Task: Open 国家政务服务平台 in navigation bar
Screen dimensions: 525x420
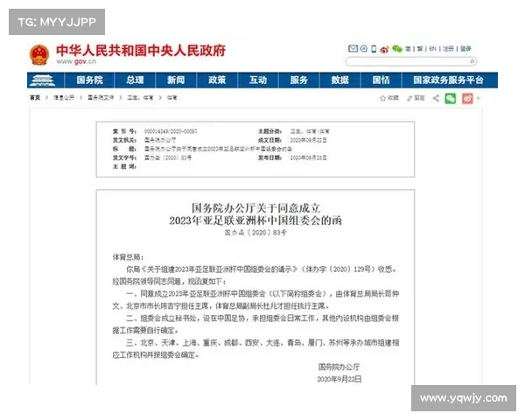Action: [x=449, y=80]
